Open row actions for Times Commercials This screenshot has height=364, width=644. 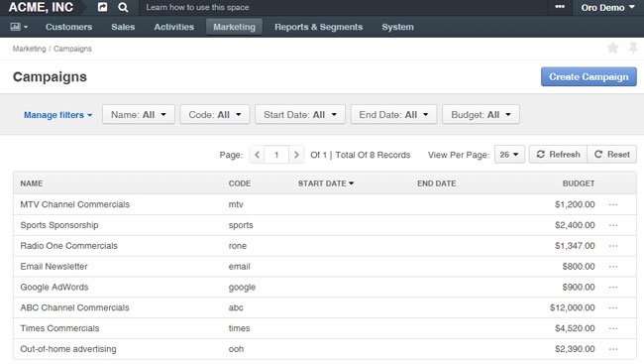click(613, 328)
